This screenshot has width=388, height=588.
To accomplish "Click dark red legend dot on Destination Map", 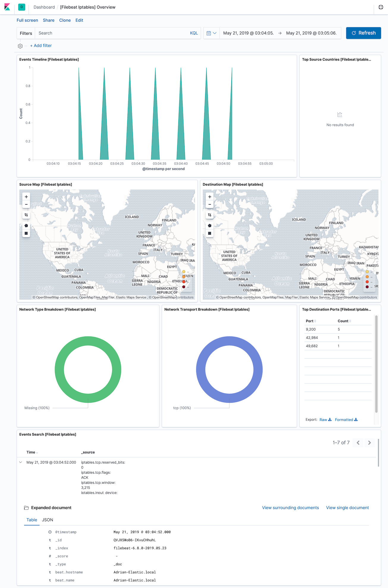I will pos(367,287).
